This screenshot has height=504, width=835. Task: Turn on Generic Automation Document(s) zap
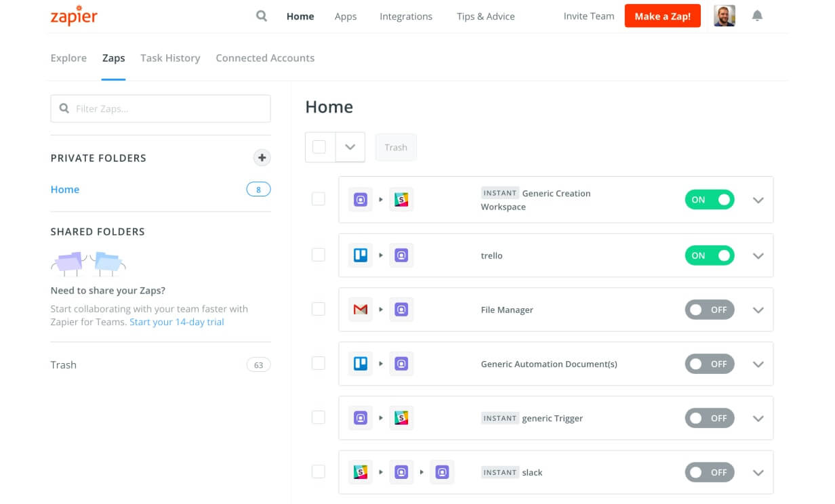point(710,364)
